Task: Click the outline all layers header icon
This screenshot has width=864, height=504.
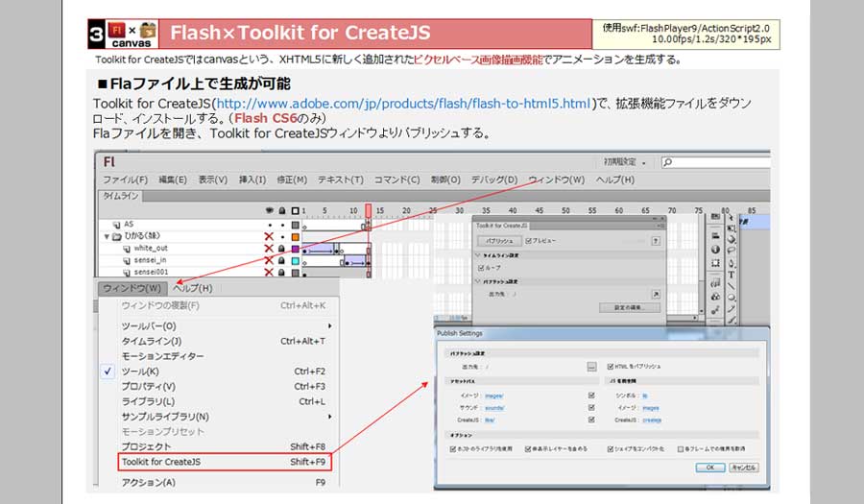Action: click(296, 210)
